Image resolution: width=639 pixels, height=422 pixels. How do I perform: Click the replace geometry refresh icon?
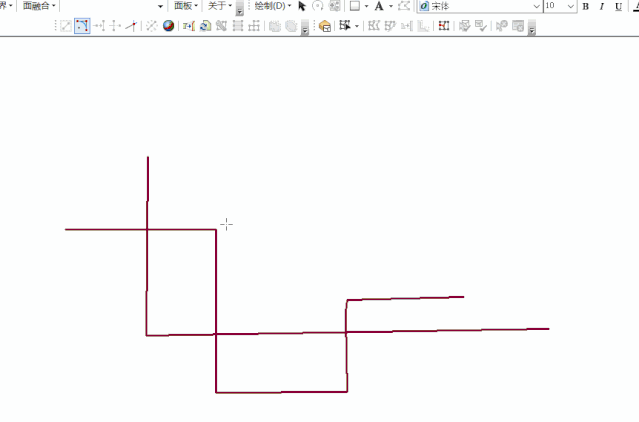point(205,26)
